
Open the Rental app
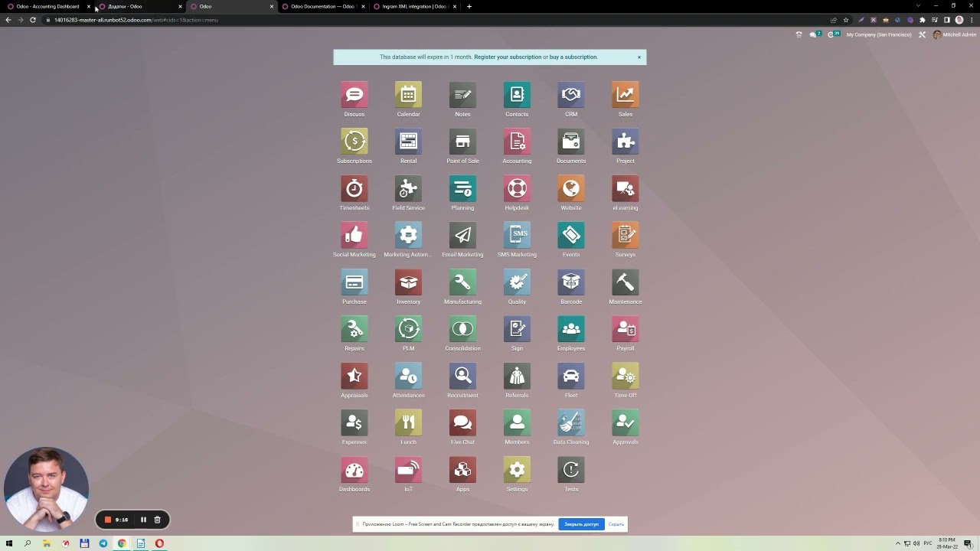click(x=409, y=142)
